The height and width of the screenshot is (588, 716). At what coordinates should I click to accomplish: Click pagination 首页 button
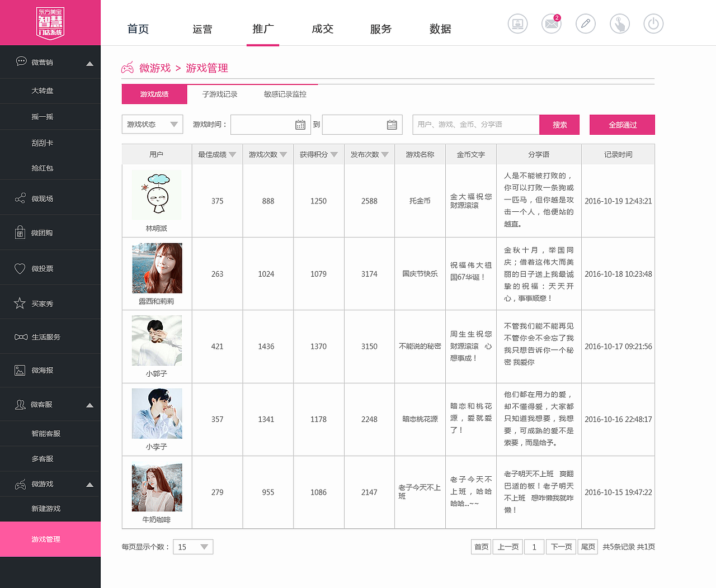482,547
